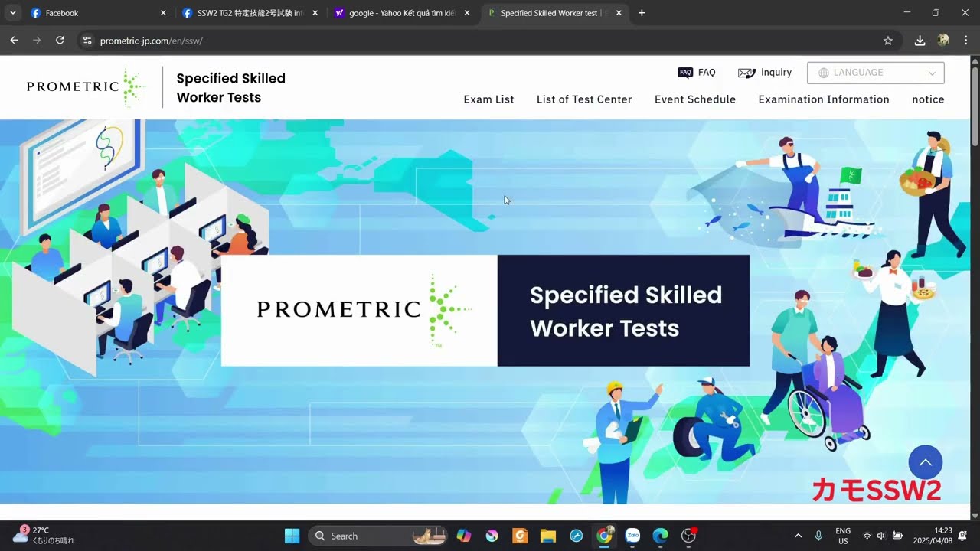Image resolution: width=980 pixels, height=551 pixels.
Task: Close the Yahoo search tab
Action: coord(467,13)
